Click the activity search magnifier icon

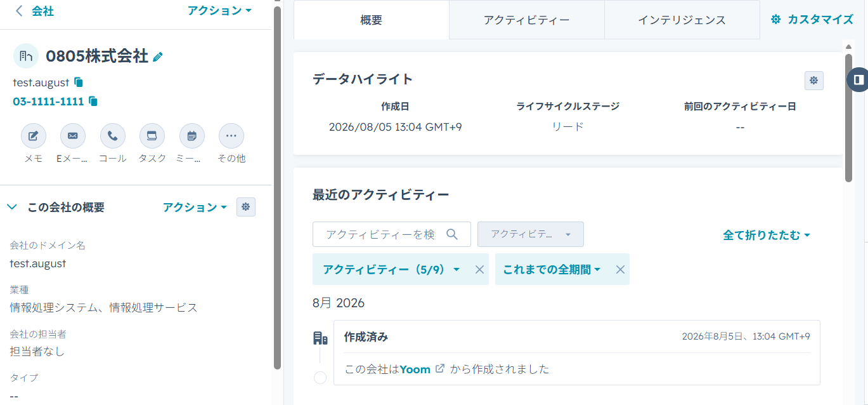tap(452, 234)
